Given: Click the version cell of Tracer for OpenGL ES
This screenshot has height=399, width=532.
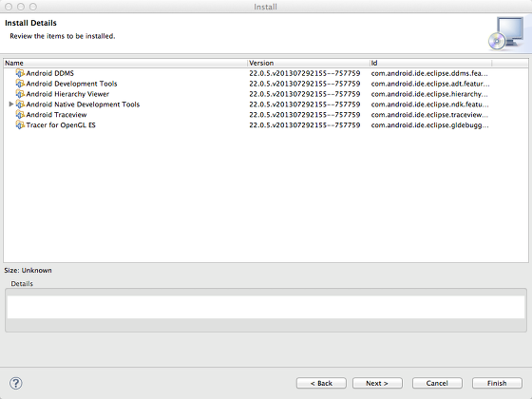Looking at the screenshot, I should point(305,124).
